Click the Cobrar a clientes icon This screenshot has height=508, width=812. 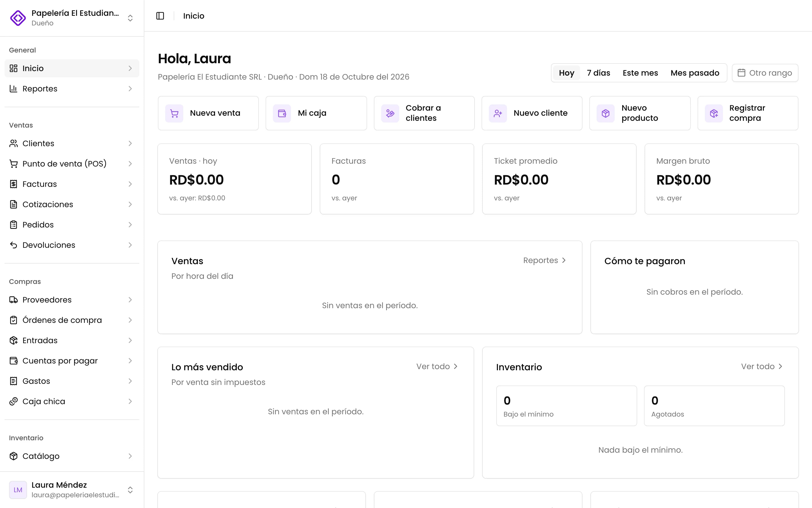tap(390, 113)
